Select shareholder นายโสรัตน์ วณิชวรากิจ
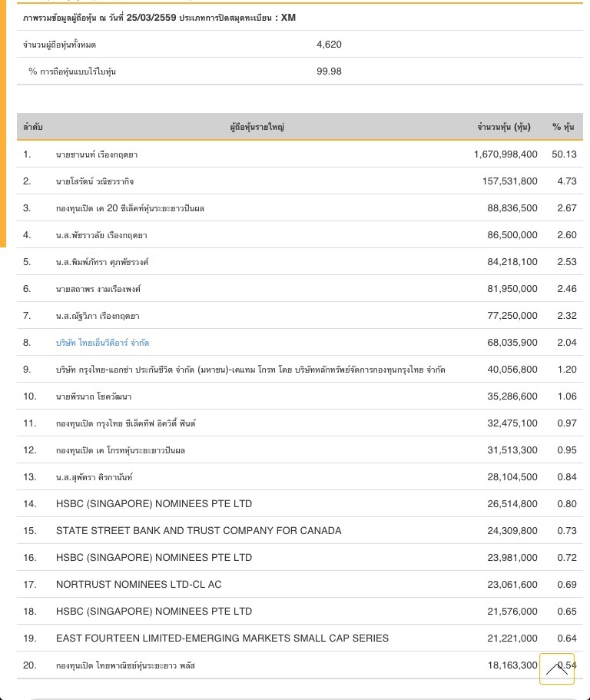The image size is (590, 700). (x=94, y=181)
